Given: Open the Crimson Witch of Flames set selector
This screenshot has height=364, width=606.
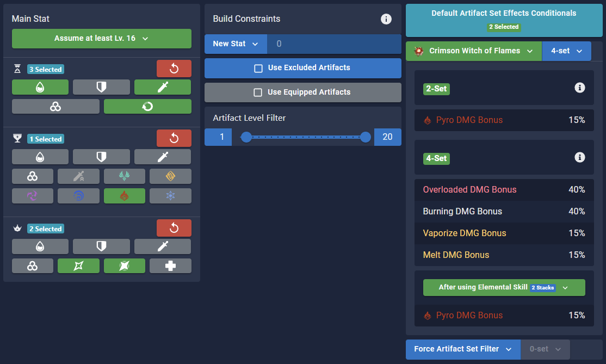Looking at the screenshot, I should tap(473, 51).
